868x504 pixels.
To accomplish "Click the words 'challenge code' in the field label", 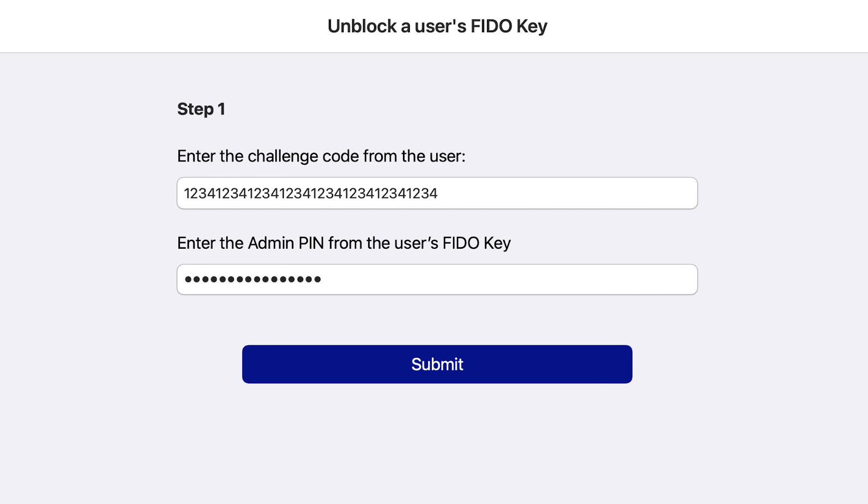I will click(x=302, y=156).
